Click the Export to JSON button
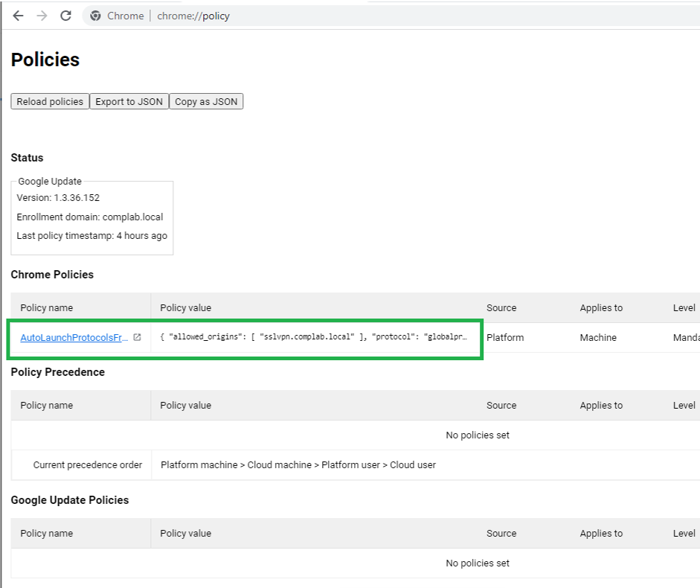The width and height of the screenshot is (700, 588). [129, 102]
